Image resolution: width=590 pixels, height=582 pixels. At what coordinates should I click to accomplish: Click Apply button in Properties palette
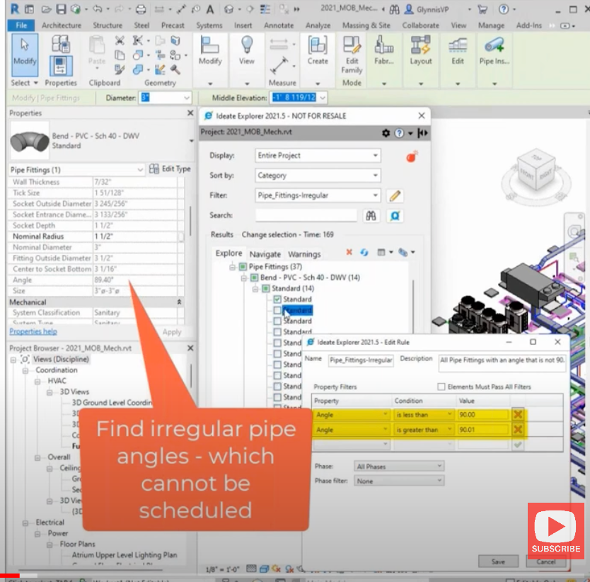coord(172,332)
